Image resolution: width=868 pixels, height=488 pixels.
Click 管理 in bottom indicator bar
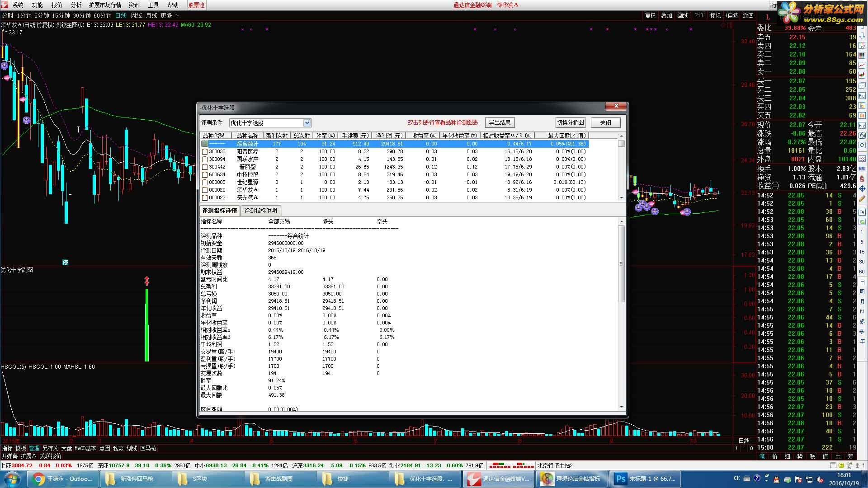click(x=34, y=448)
